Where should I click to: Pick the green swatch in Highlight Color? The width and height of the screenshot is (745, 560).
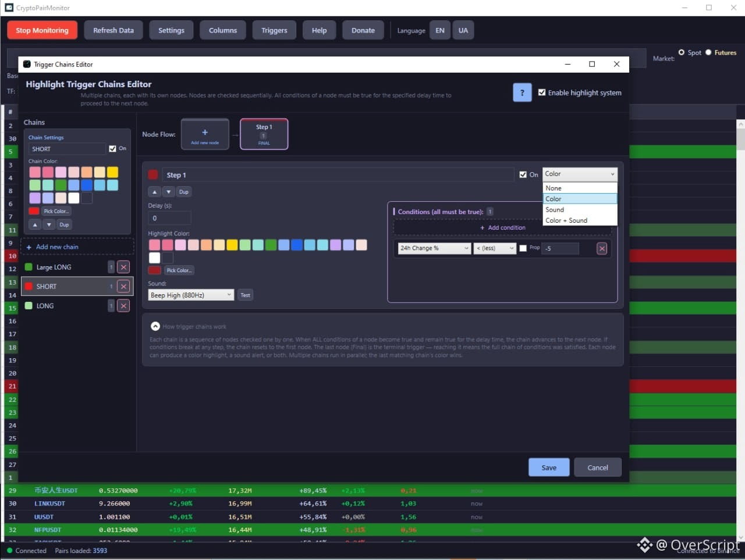coord(271,245)
